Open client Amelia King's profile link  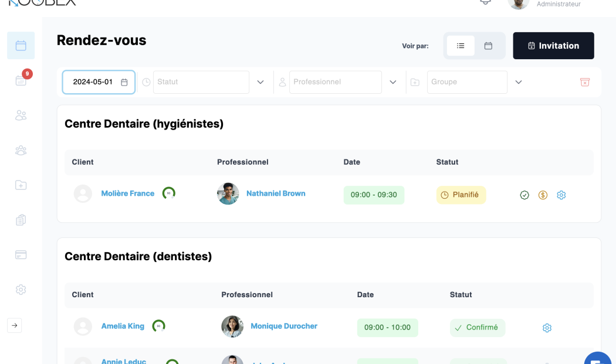pos(123,326)
